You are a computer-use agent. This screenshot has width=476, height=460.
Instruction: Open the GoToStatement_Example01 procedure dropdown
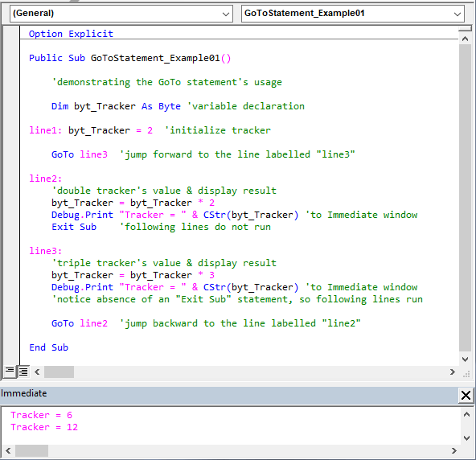point(353,14)
